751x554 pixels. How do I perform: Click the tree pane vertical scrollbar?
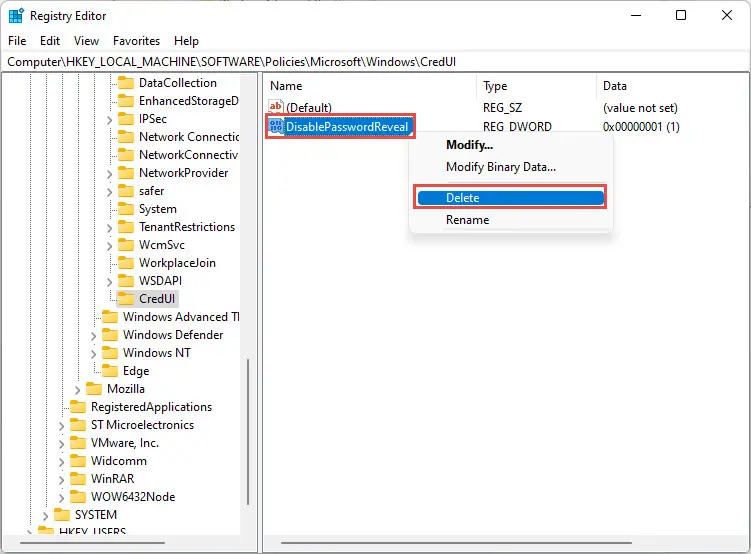248,431
